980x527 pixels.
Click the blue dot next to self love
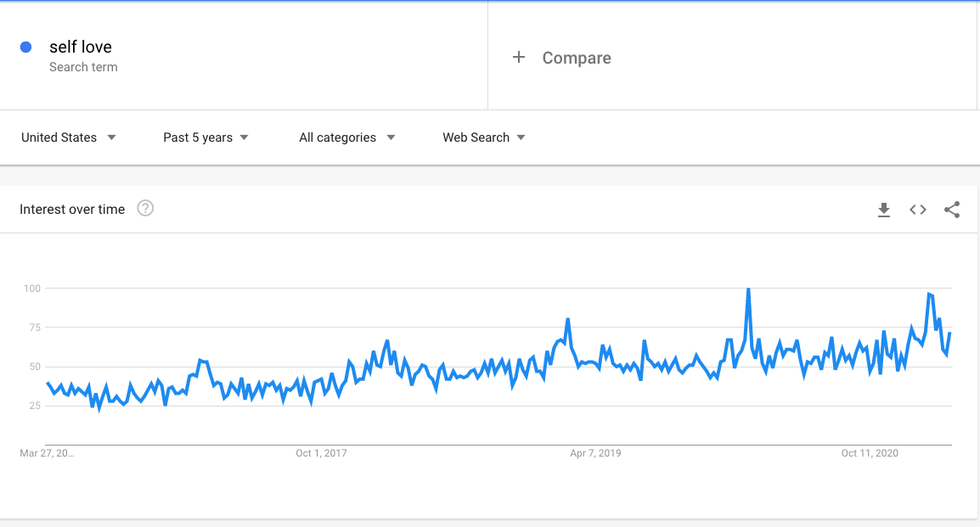[x=25, y=47]
